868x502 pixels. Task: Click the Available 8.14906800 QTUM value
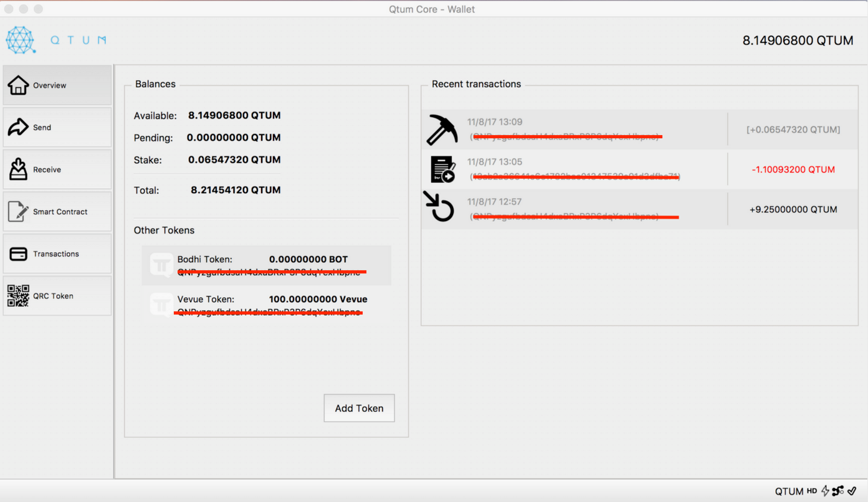click(x=234, y=115)
